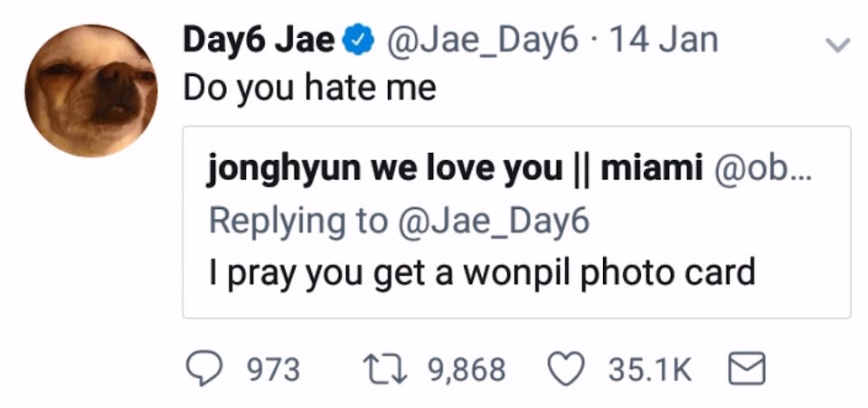The width and height of the screenshot is (868, 408).
Task: Click the 973 replies count
Action: pyautogui.click(x=272, y=370)
